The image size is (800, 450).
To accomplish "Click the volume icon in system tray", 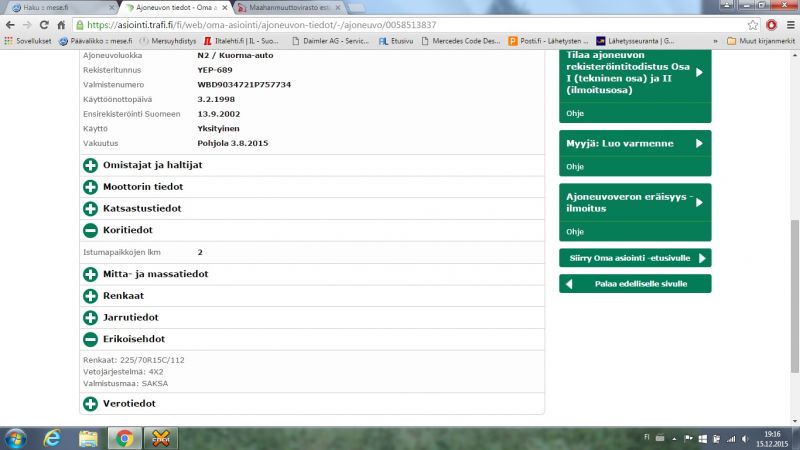I will pyautogui.click(x=745, y=439).
